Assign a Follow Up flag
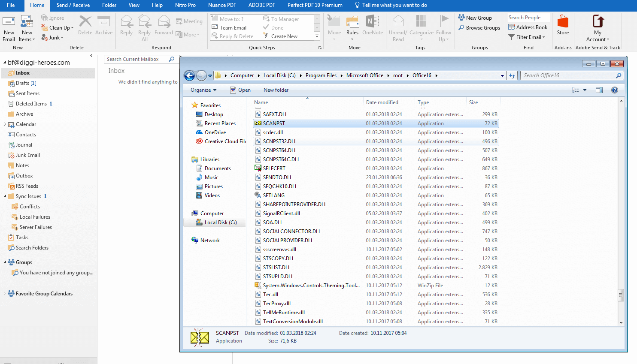637x364 pixels. pos(443,27)
